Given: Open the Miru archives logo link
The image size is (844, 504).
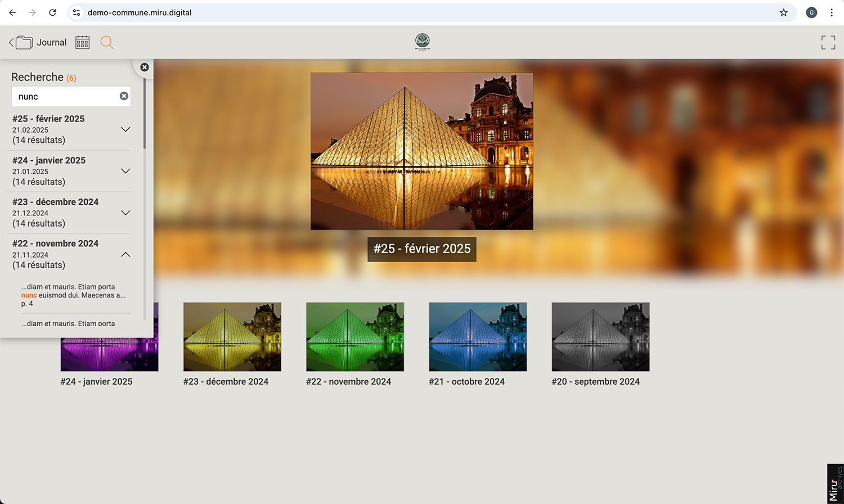Looking at the screenshot, I should (x=835, y=483).
